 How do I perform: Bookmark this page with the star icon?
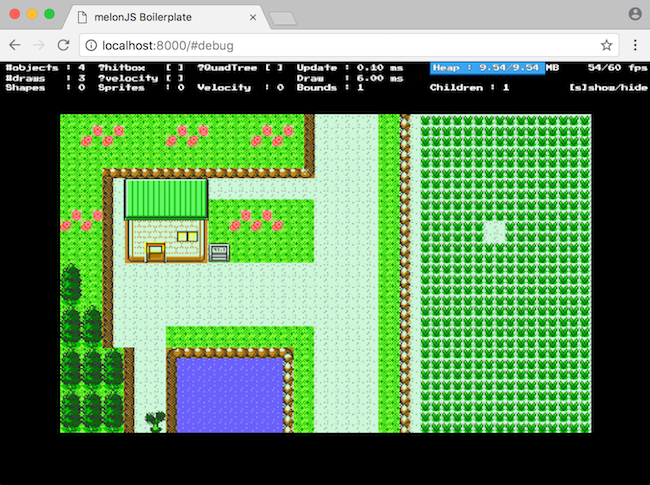pos(606,45)
